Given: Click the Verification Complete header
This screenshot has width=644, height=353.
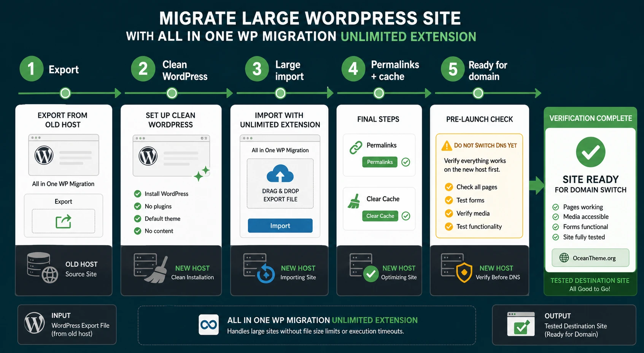Looking at the screenshot, I should 590,118.
